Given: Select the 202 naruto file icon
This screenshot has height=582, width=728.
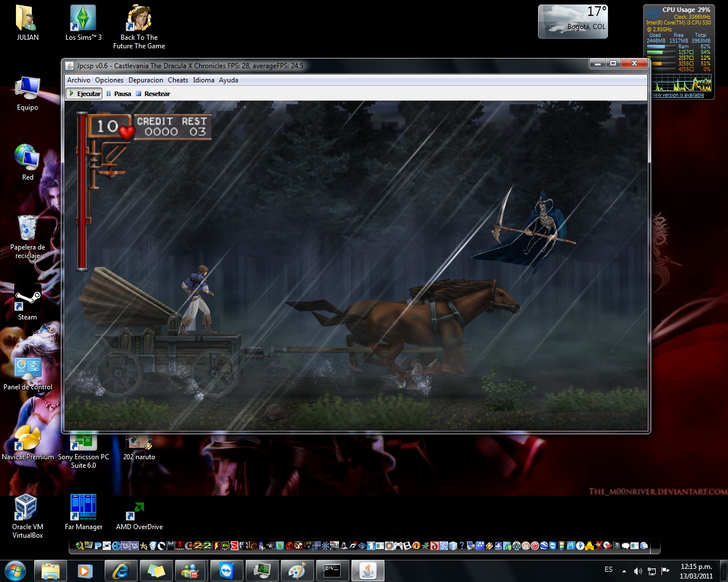Looking at the screenshot, I should [139, 447].
